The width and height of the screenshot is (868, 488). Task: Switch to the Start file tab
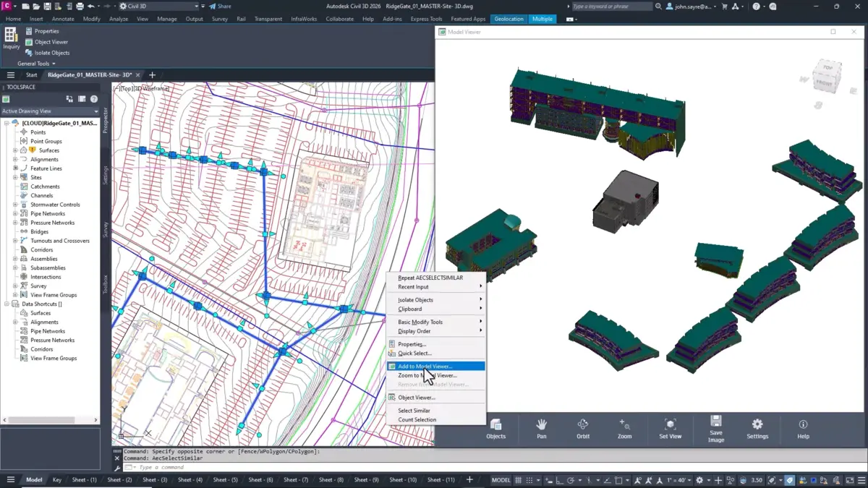pos(32,74)
